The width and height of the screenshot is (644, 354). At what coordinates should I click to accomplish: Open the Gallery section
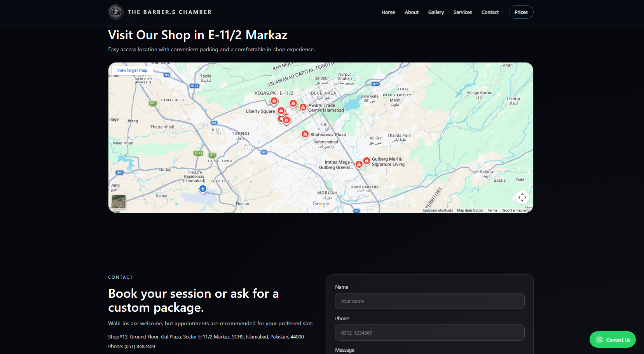[436, 12]
